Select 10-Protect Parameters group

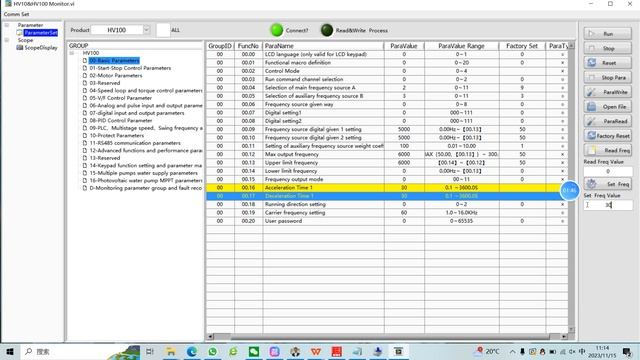click(117, 136)
